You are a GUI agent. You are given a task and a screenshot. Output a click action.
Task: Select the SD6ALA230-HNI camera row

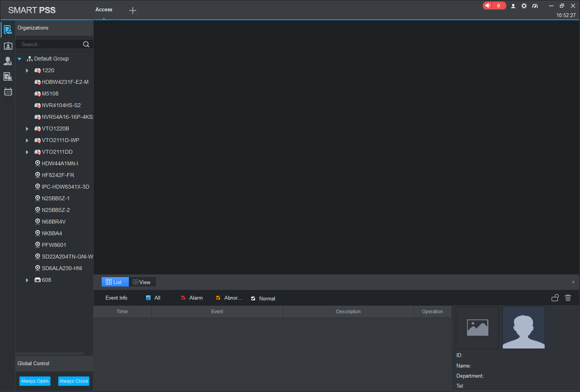click(54, 268)
